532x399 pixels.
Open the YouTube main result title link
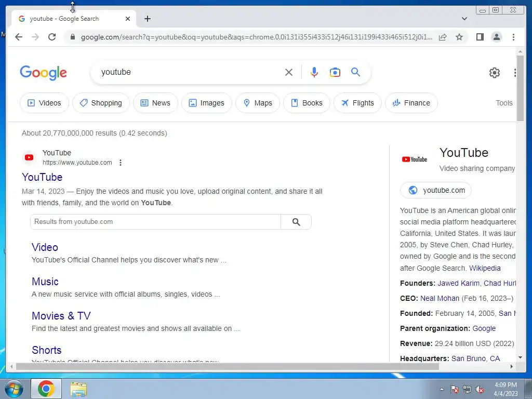point(42,177)
